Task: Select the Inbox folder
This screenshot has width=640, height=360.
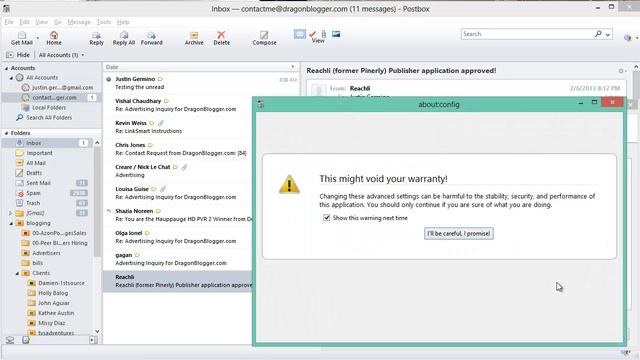Action: [x=33, y=143]
